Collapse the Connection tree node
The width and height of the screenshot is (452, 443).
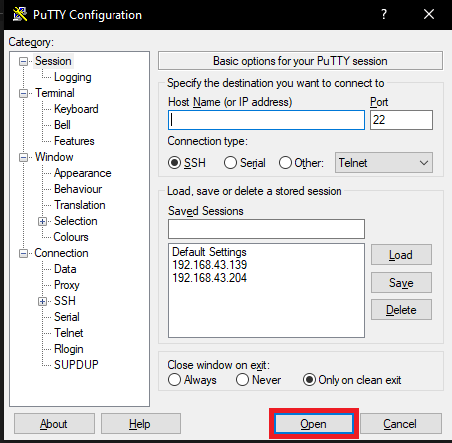point(23,253)
